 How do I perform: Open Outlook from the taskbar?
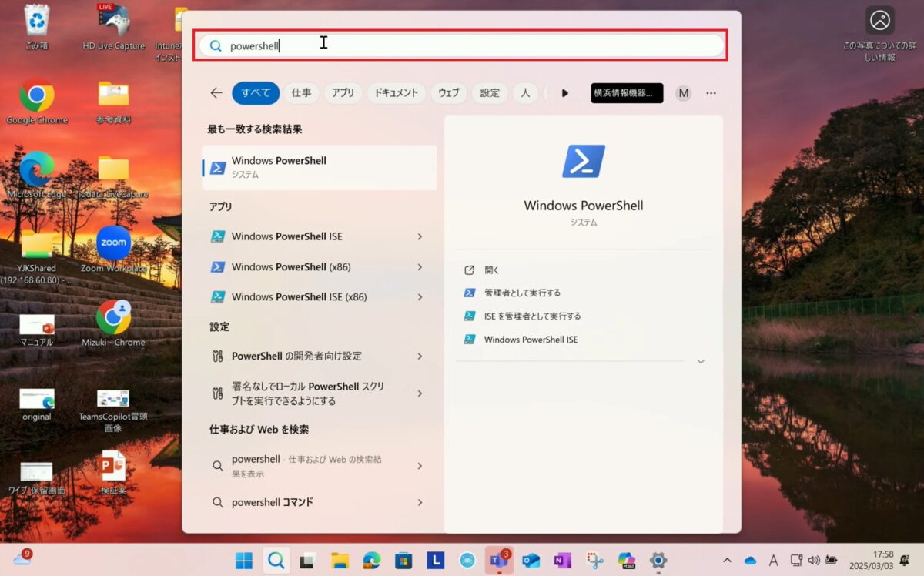point(530,559)
